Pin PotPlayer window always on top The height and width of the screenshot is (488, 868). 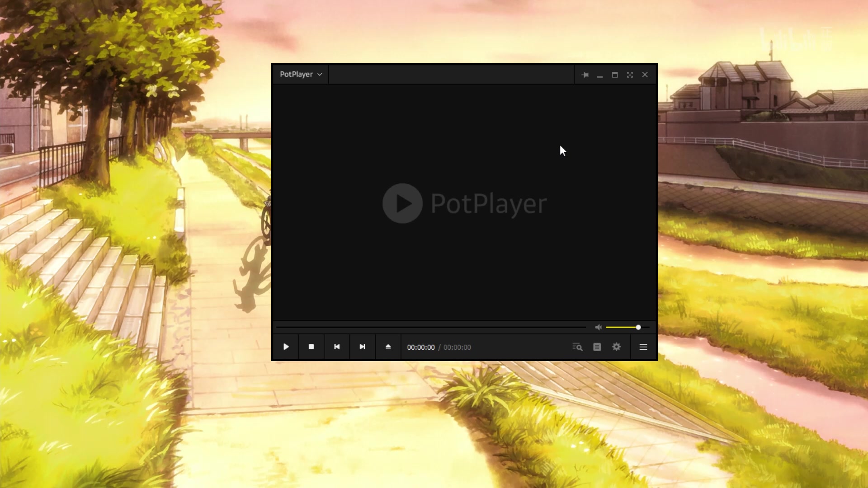pyautogui.click(x=585, y=75)
